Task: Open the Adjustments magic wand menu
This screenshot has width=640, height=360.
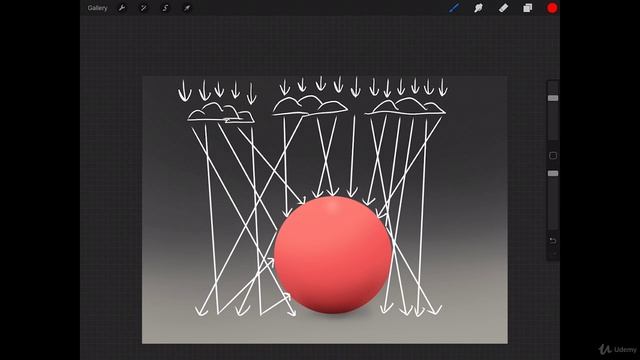Action: tap(143, 8)
